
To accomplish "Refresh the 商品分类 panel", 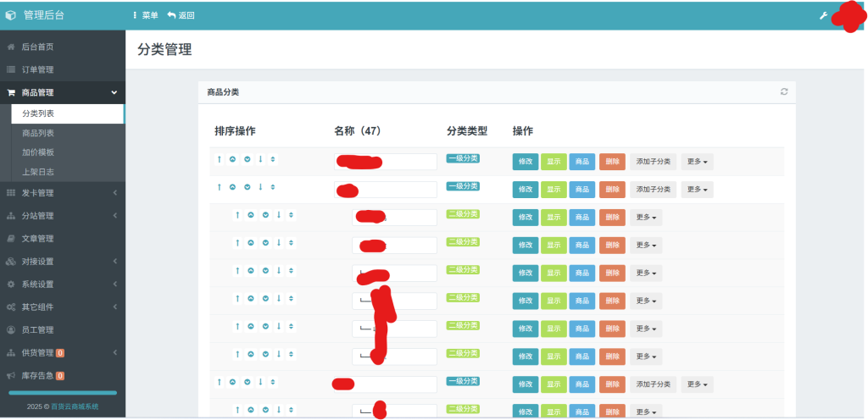I will tap(784, 91).
